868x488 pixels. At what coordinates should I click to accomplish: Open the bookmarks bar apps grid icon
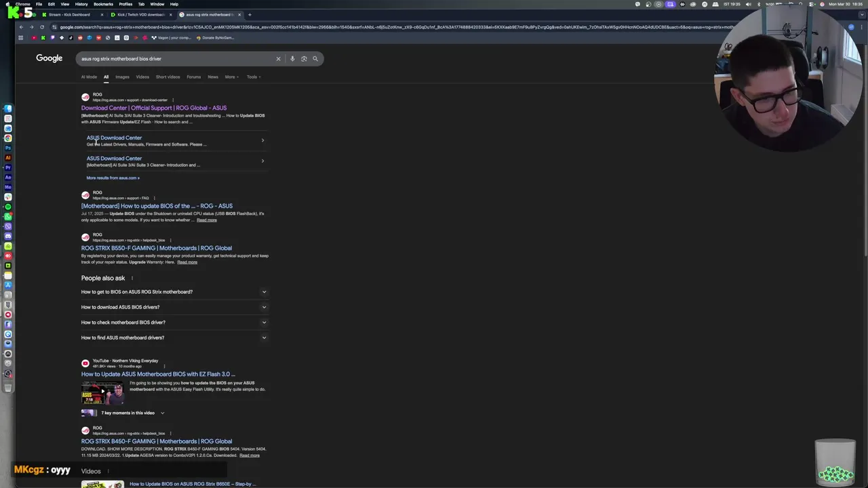[21, 38]
